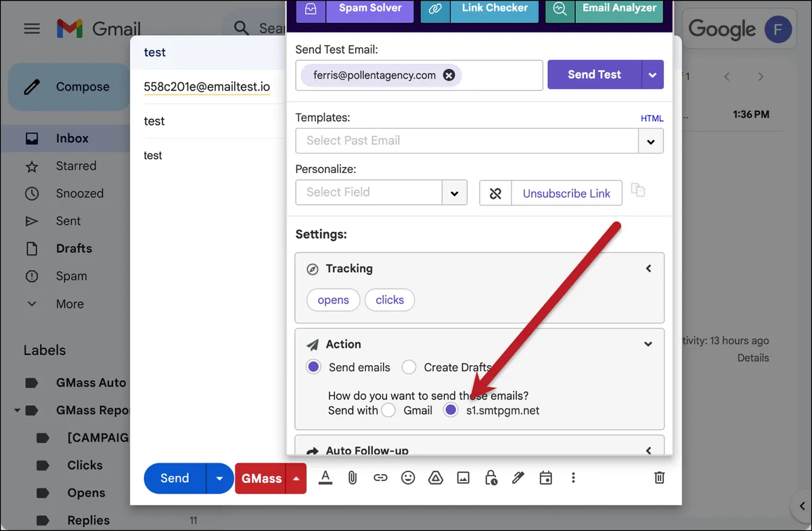Image resolution: width=812 pixels, height=531 pixels.
Task: Click the Spam Solver inbox icon
Action: [311, 9]
